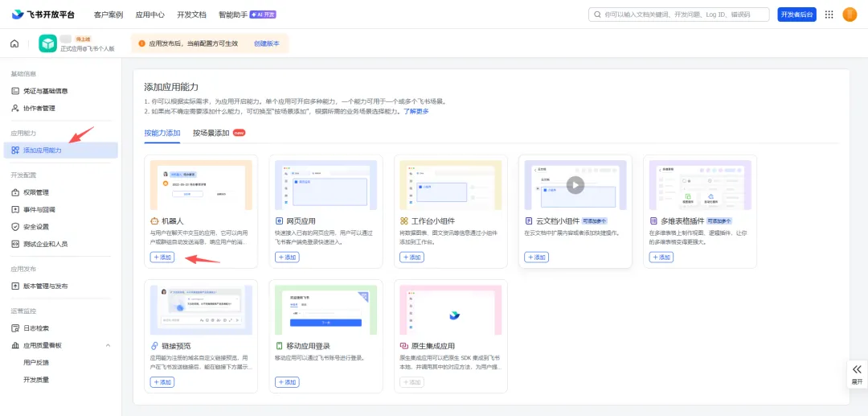868x416 pixels.
Task: Open 客户案例 in top navigation
Action: click(x=108, y=15)
